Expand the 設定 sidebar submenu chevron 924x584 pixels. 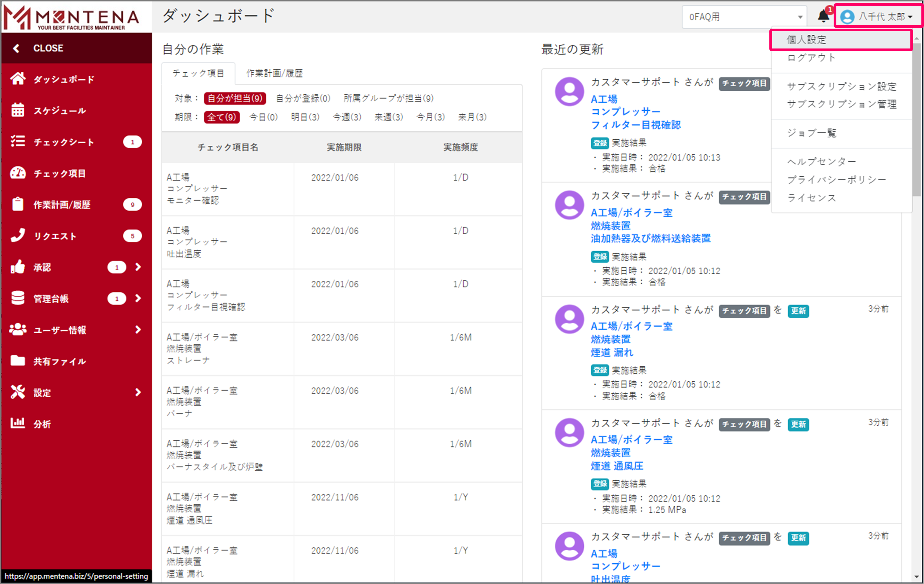138,392
